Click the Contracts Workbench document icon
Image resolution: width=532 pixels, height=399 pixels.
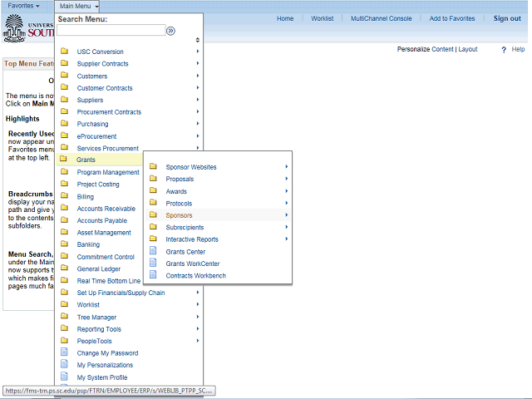pos(153,275)
